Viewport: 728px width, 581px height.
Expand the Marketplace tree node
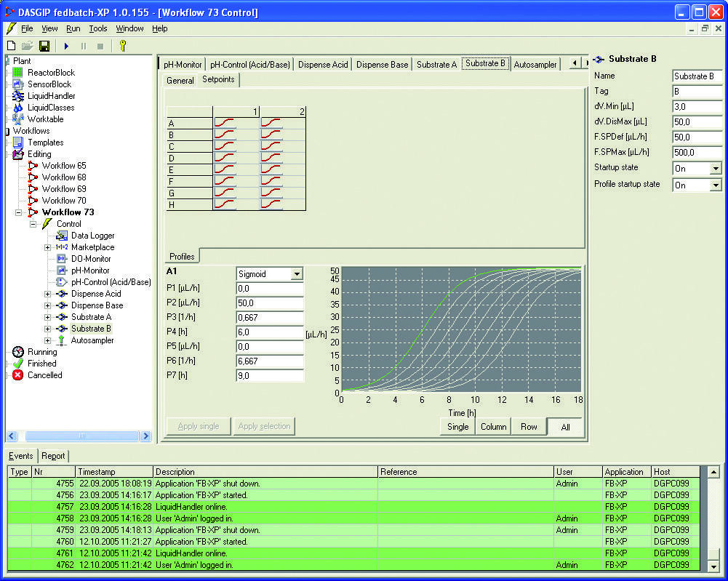click(48, 247)
